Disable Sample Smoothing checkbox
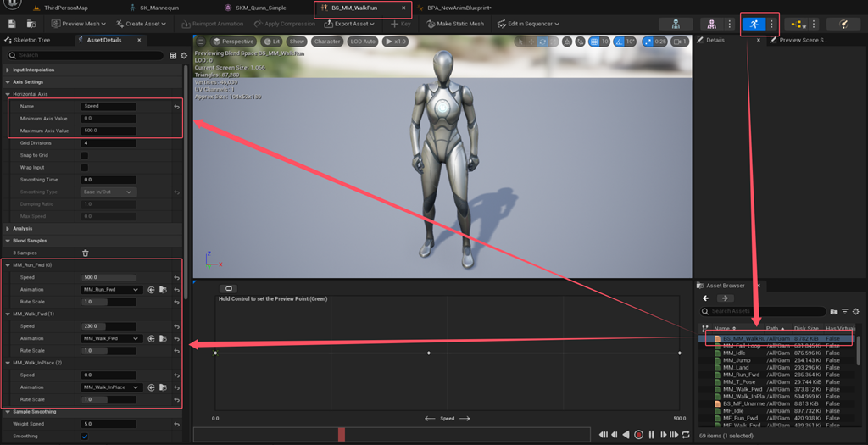Screen dimensions: 868x445 coord(85,437)
